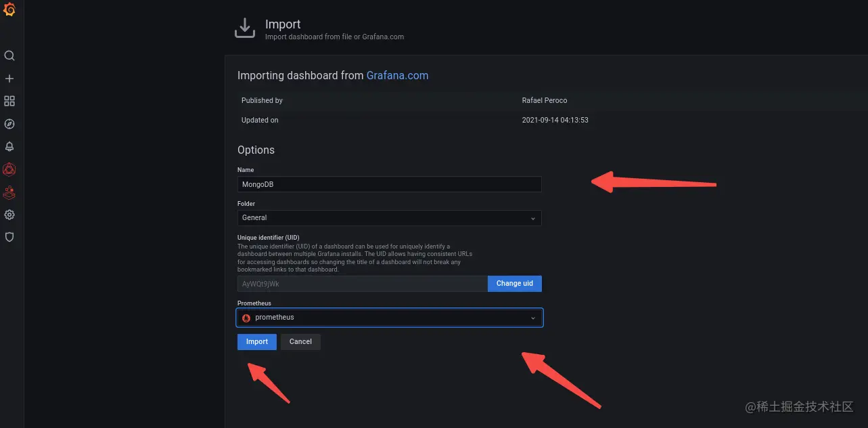Click the UID field AyWQt9jWk

(x=363, y=284)
